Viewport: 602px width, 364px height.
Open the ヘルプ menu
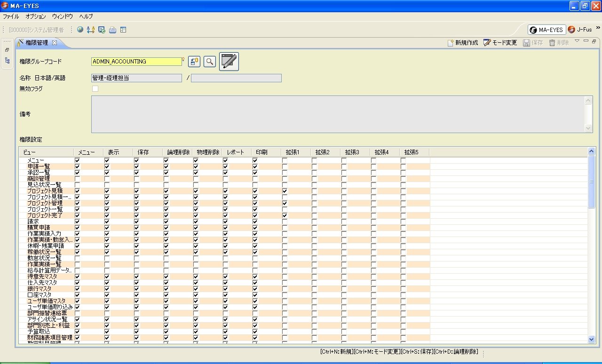pos(86,16)
